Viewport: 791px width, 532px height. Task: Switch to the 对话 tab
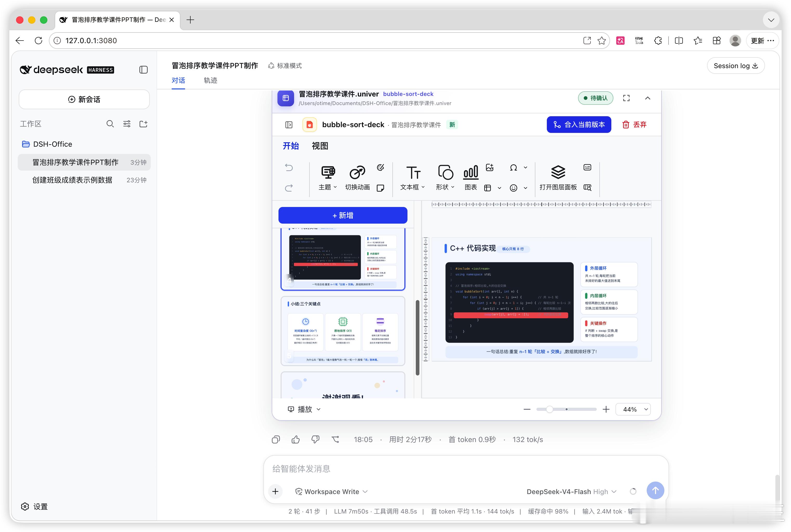point(178,80)
